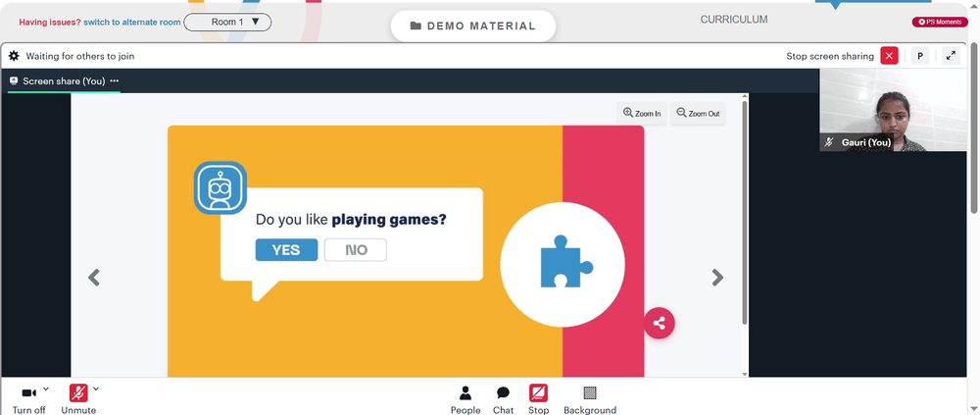Click the slide viewer vertical scrollbar
Viewport: 980px width, 415px height.
(745, 213)
